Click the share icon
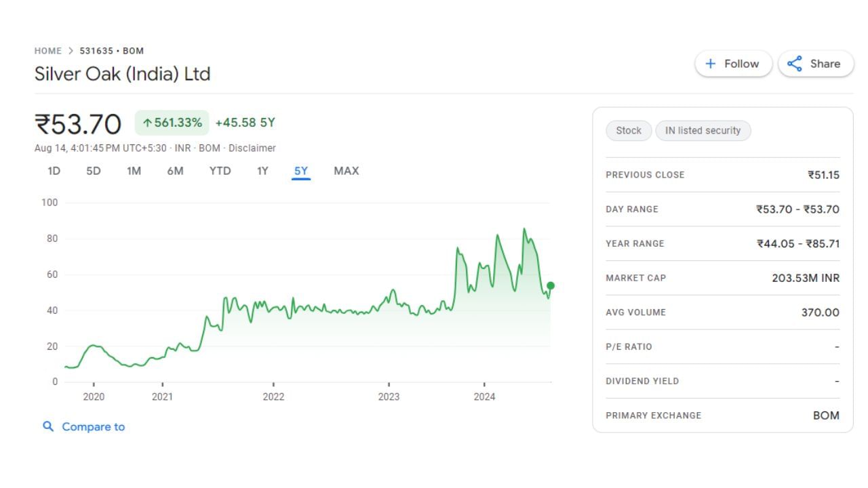This screenshot has height=488, width=868. pos(794,64)
